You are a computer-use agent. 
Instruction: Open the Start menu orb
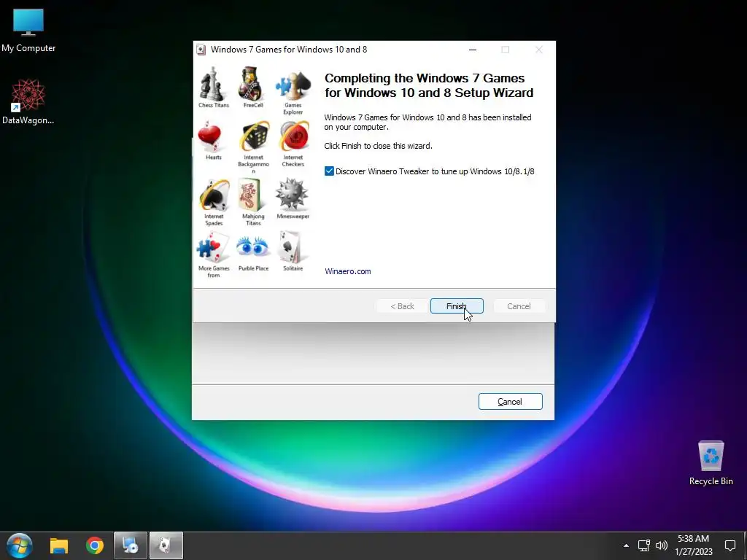pos(20,545)
